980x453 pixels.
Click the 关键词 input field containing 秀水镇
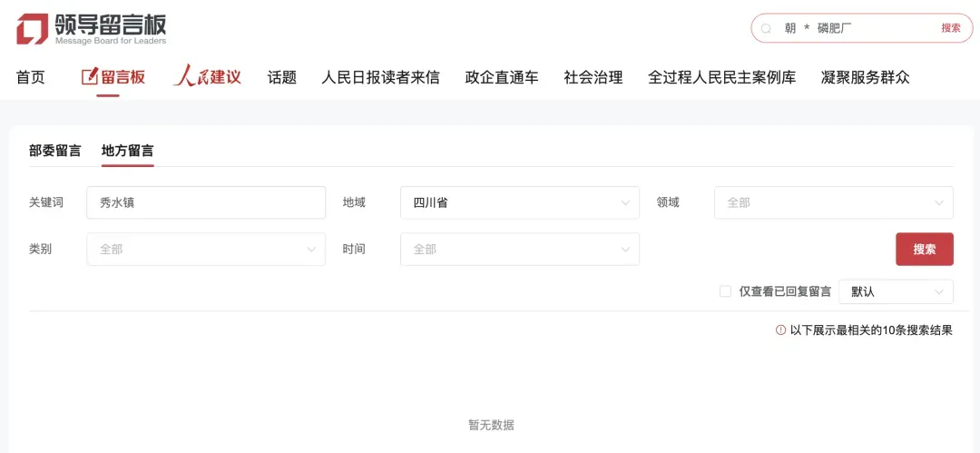(x=206, y=202)
